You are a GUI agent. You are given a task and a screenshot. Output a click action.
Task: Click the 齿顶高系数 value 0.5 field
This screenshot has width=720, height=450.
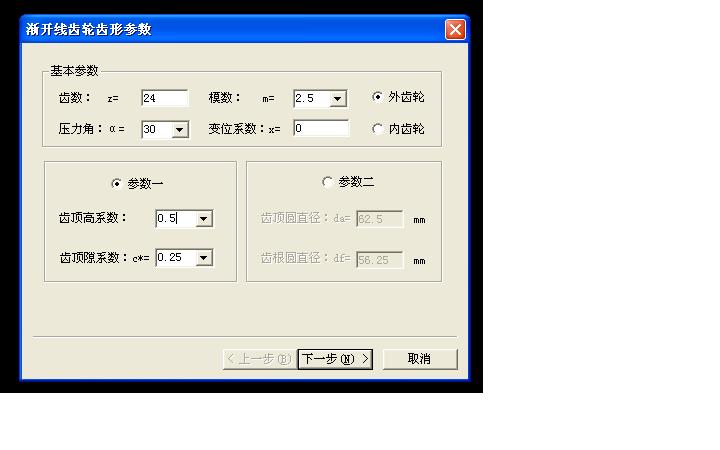(176, 219)
